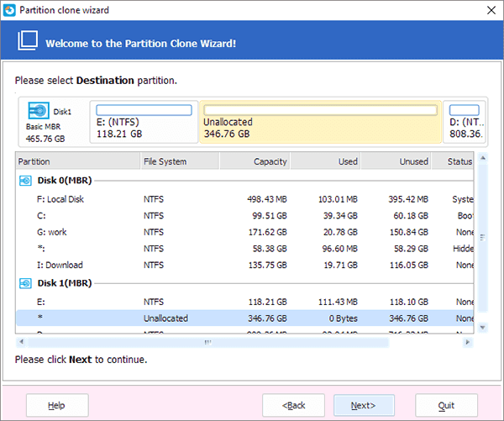Sort by the Partition column header

[77, 161]
